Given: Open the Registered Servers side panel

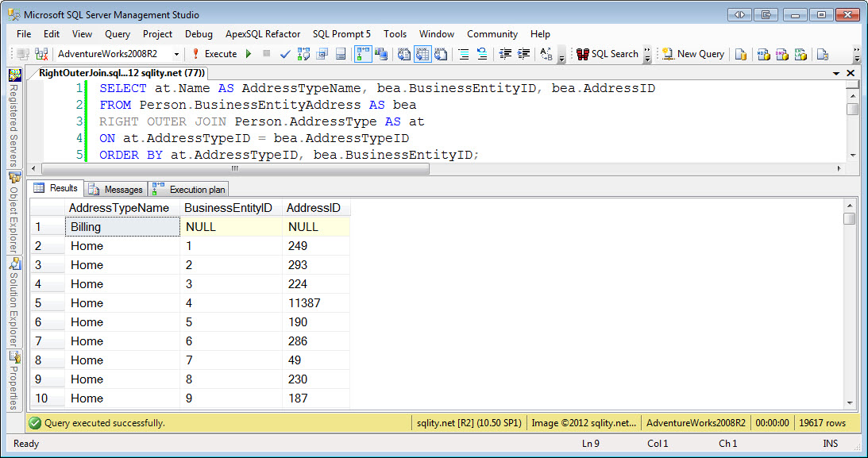Looking at the screenshot, I should click(14, 118).
